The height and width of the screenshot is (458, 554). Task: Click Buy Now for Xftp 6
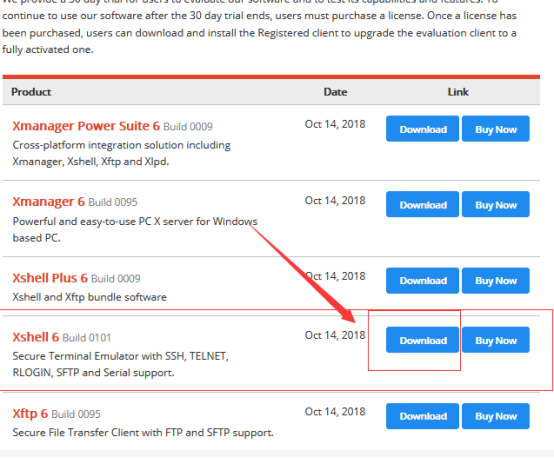click(496, 416)
